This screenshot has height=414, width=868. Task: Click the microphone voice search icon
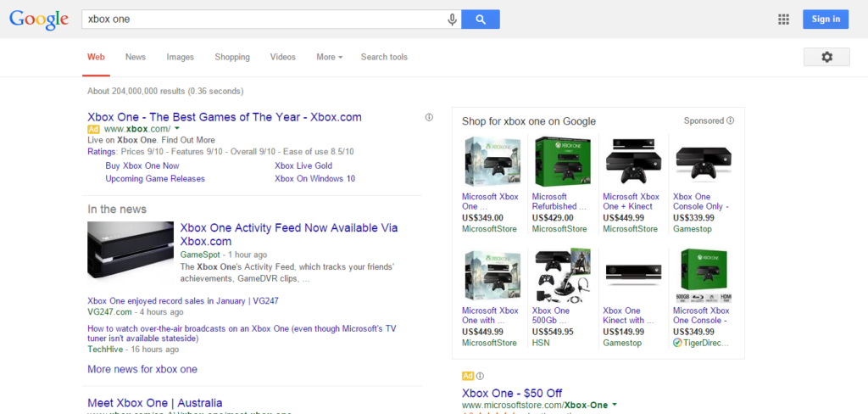[x=453, y=20]
